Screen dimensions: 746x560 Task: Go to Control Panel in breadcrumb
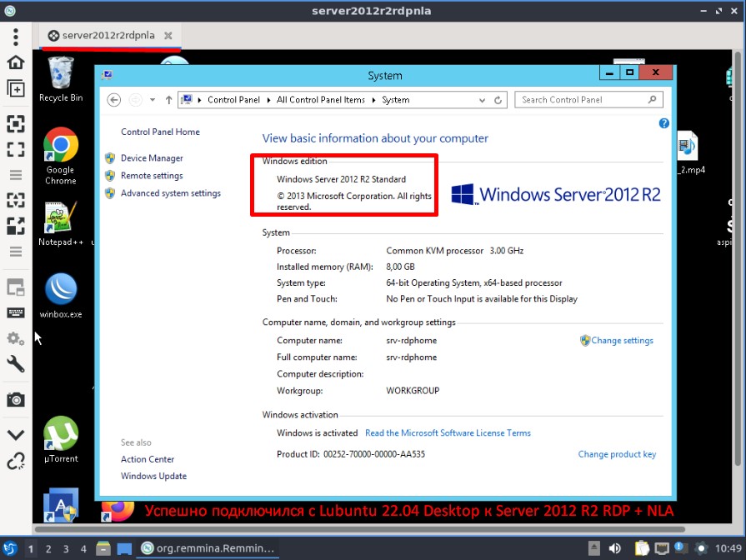233,100
